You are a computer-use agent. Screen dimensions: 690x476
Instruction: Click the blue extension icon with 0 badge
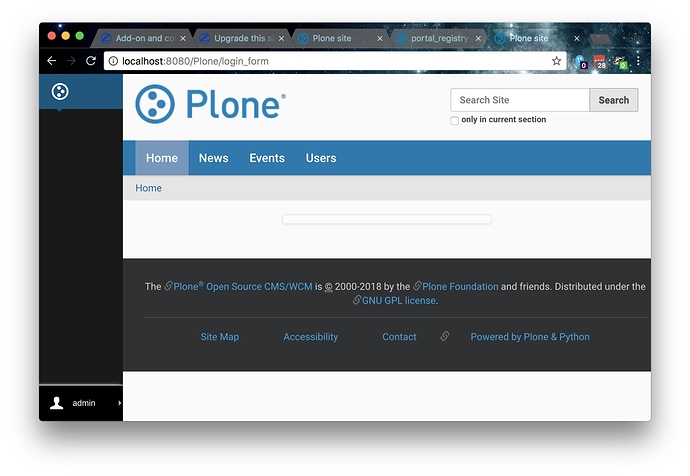point(580,62)
